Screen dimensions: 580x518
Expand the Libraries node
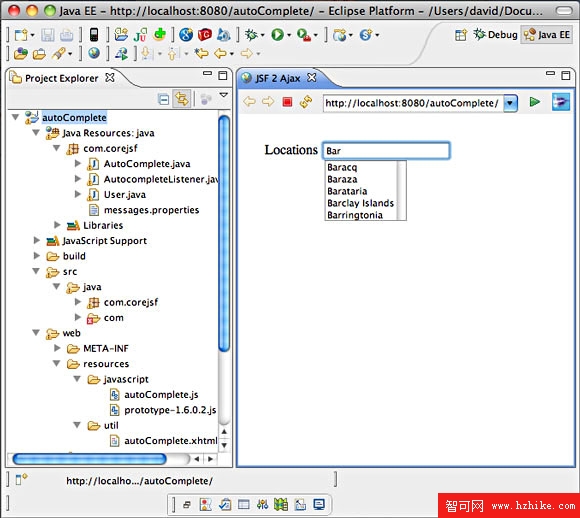(57, 225)
